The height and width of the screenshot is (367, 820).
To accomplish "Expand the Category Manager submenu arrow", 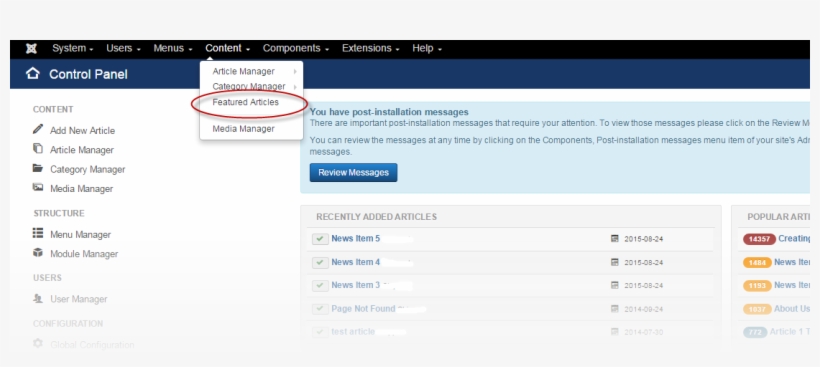I will pyautogui.click(x=295, y=87).
